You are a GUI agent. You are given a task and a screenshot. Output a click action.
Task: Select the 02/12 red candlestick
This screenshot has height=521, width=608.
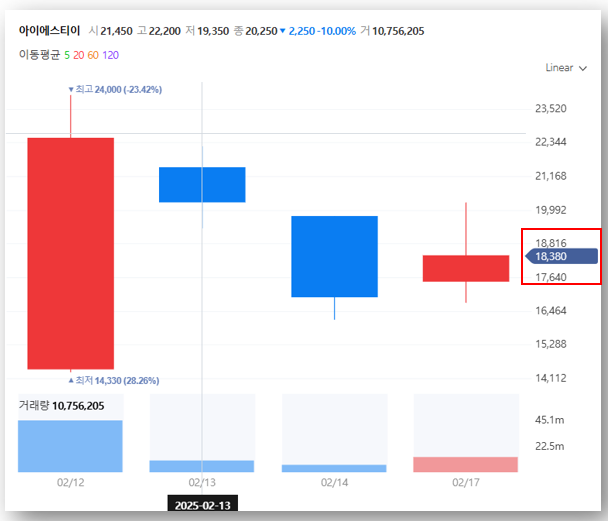click(71, 253)
